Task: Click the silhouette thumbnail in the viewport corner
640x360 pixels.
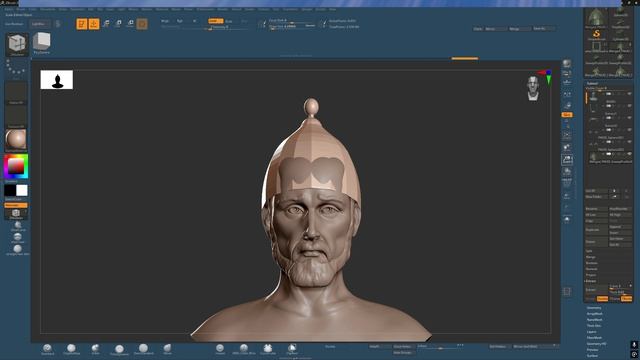Action: pos(57,80)
